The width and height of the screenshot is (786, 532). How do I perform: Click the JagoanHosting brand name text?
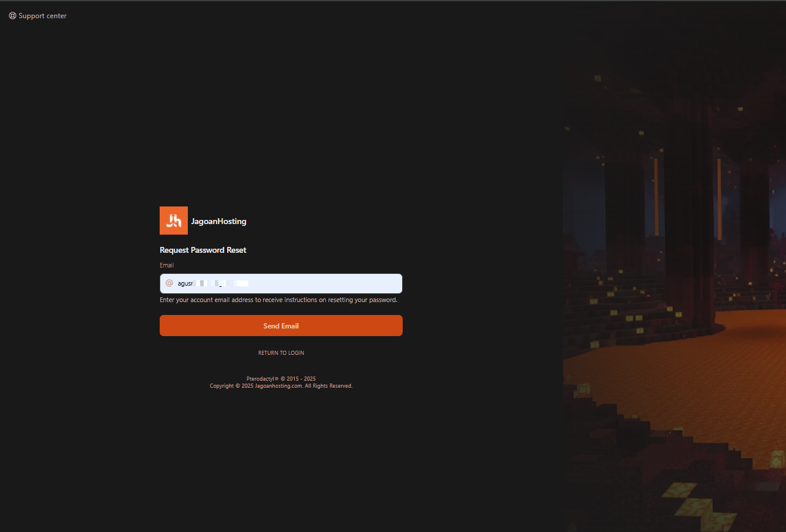218,221
